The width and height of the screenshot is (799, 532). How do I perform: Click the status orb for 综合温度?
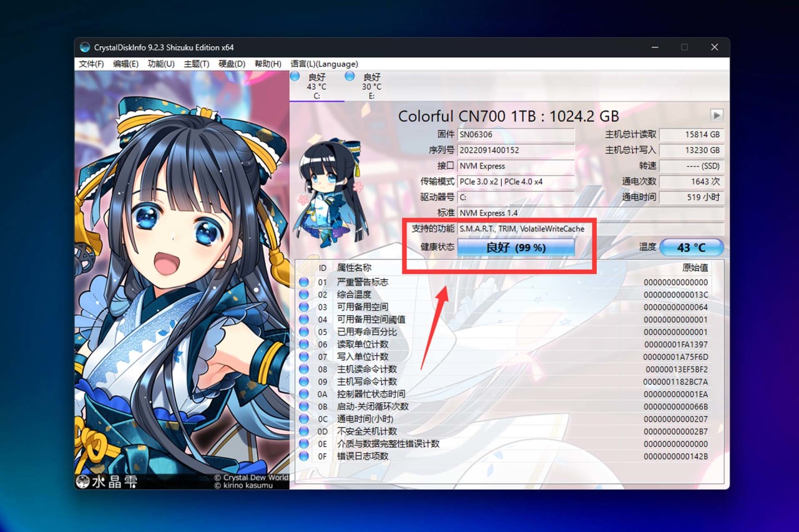[x=304, y=294]
